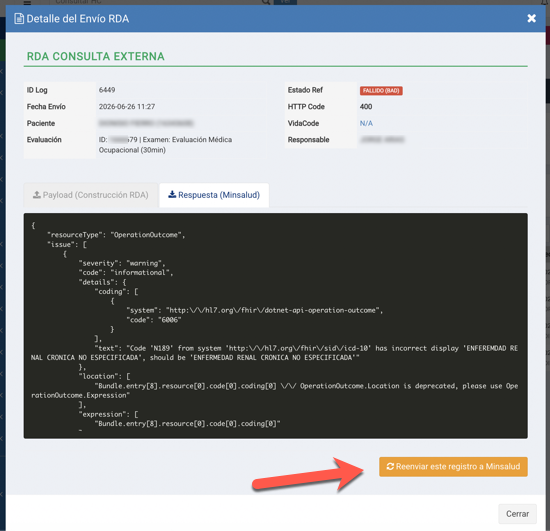Click the "code": "6006" line
Image resolution: width=550 pixels, height=531 pixels.
click(154, 320)
